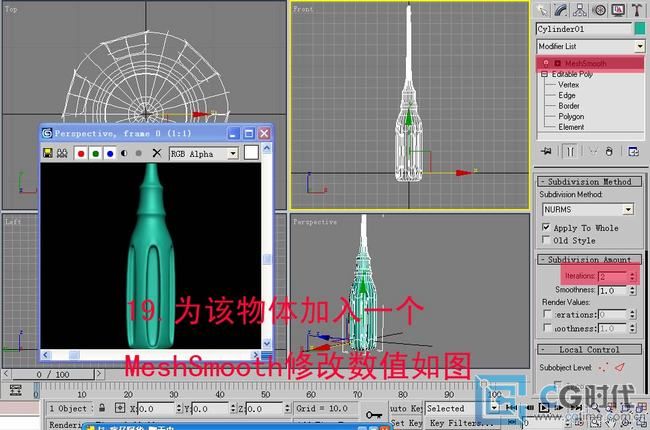Click the Pin Stack icon
The width and height of the screenshot is (650, 430).
tap(546, 151)
